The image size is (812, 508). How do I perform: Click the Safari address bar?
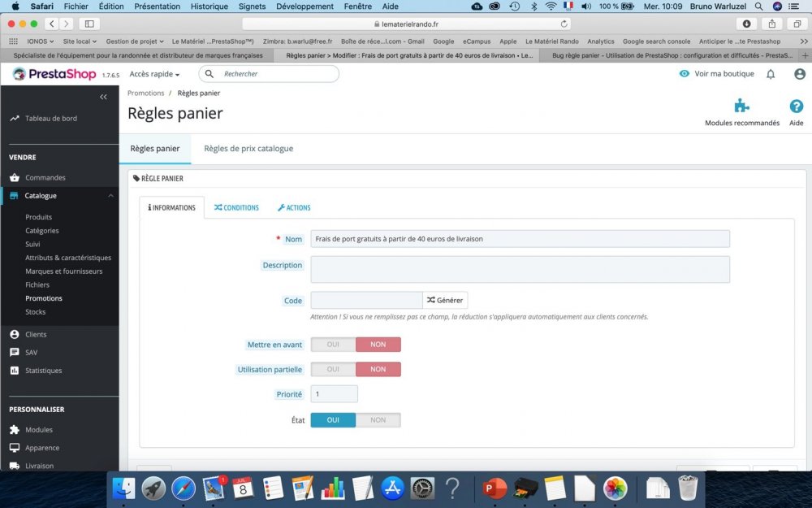[x=406, y=24]
